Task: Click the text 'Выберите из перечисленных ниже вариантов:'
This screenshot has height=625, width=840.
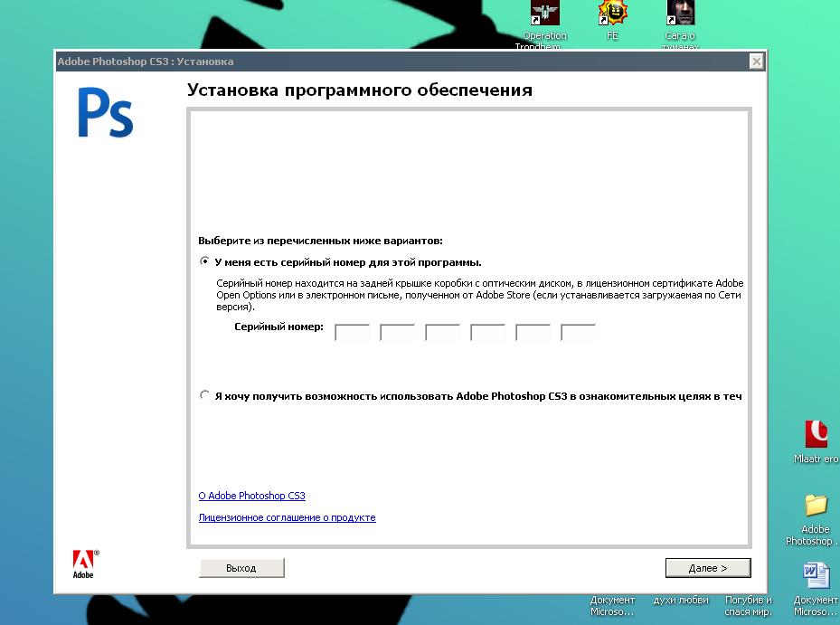Action: pyautogui.click(x=320, y=241)
